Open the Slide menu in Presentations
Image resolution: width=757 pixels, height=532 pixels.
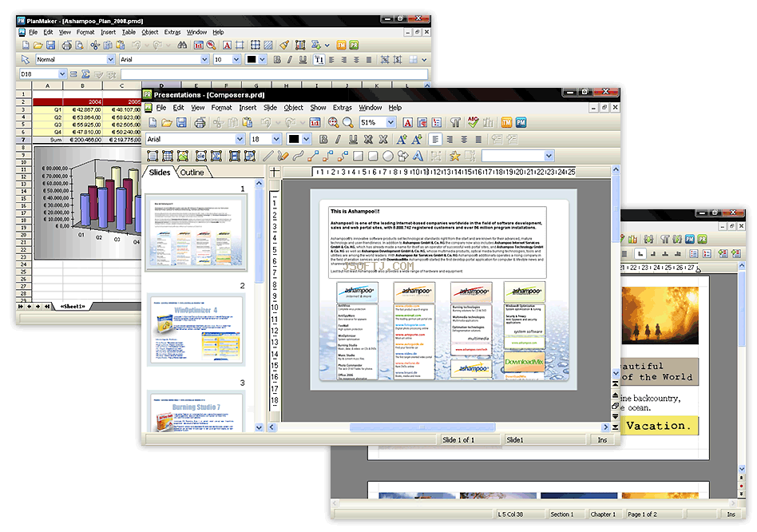pos(271,108)
